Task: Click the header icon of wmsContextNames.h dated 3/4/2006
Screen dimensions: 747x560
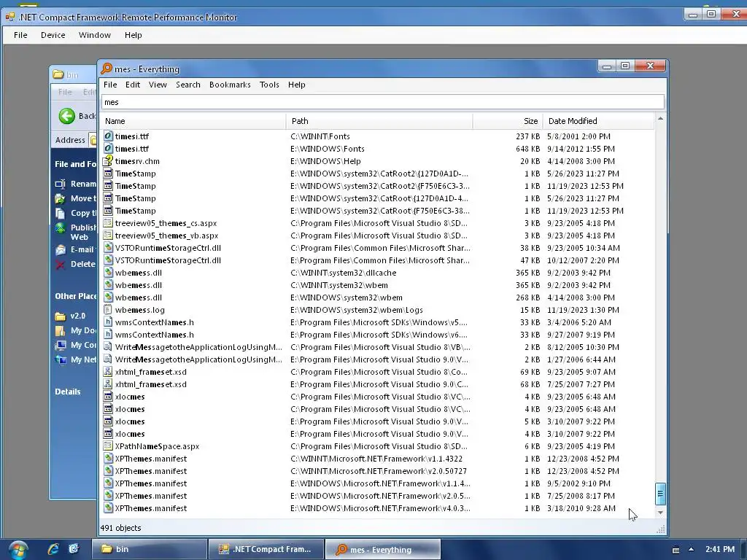Action: [x=108, y=322]
